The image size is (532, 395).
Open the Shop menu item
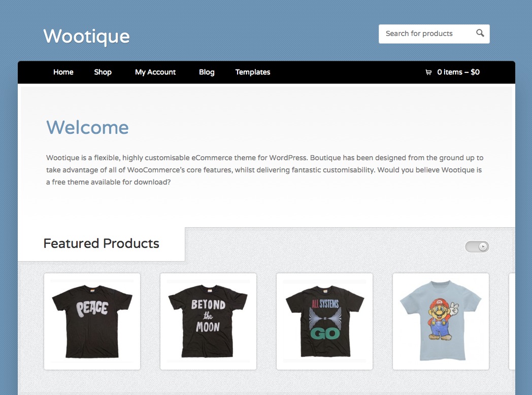click(x=103, y=72)
